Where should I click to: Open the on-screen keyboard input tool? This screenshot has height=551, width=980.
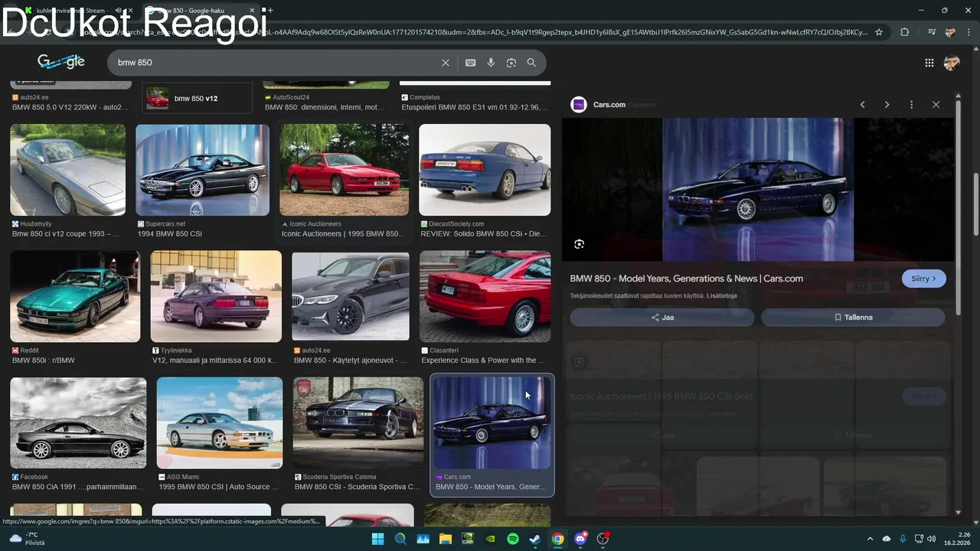pyautogui.click(x=470, y=63)
